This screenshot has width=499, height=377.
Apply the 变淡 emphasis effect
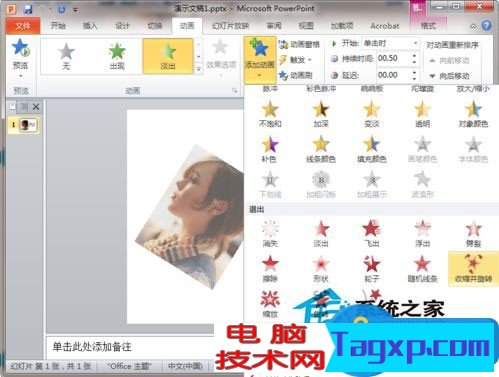[372, 114]
